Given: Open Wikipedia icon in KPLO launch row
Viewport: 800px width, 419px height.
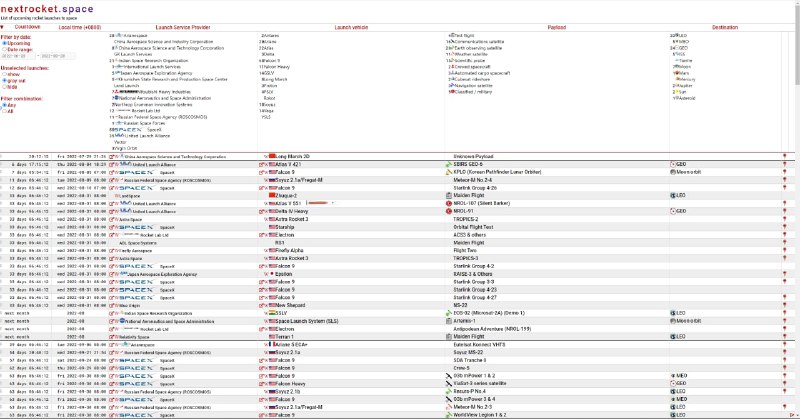Looking at the screenshot, I should (117, 172).
